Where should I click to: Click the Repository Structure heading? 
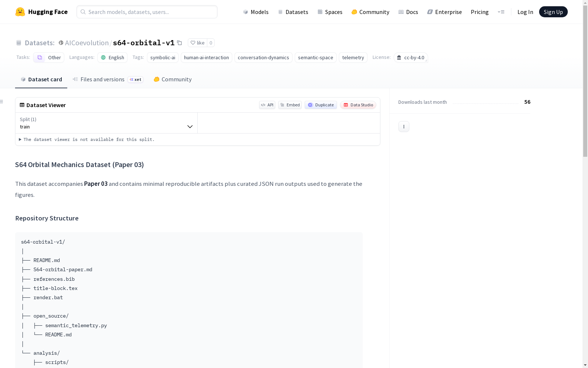(x=47, y=218)
